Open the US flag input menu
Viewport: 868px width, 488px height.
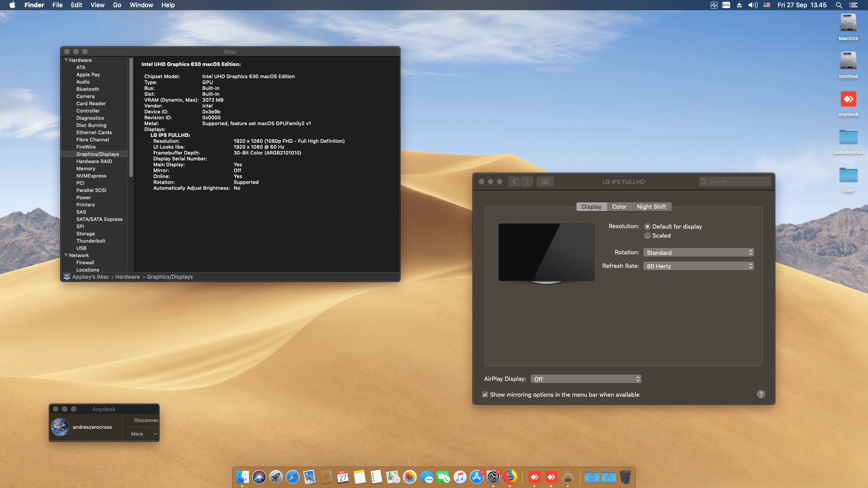(767, 5)
